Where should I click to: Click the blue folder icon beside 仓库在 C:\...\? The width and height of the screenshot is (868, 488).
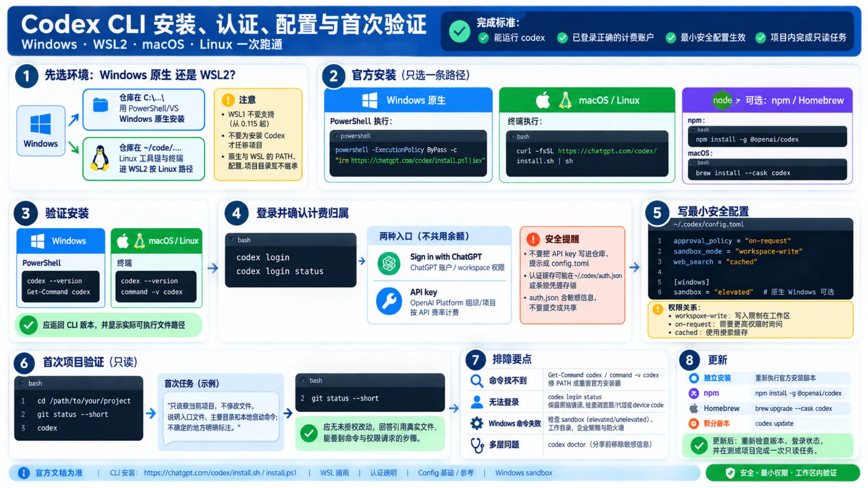(x=100, y=105)
